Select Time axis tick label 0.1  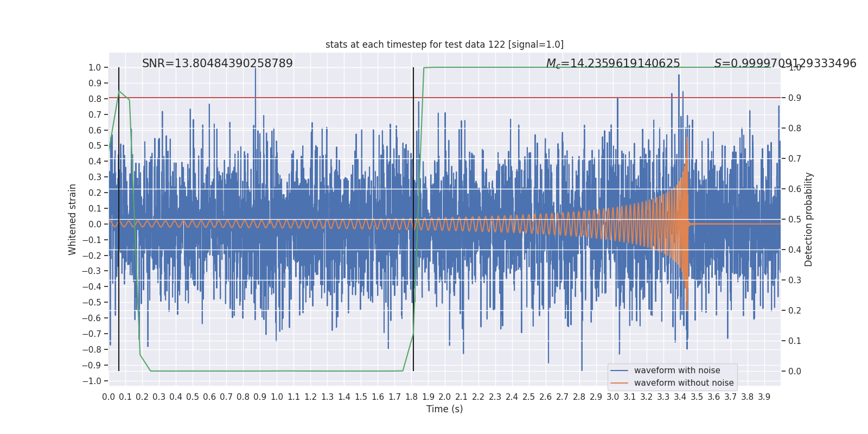(125, 397)
